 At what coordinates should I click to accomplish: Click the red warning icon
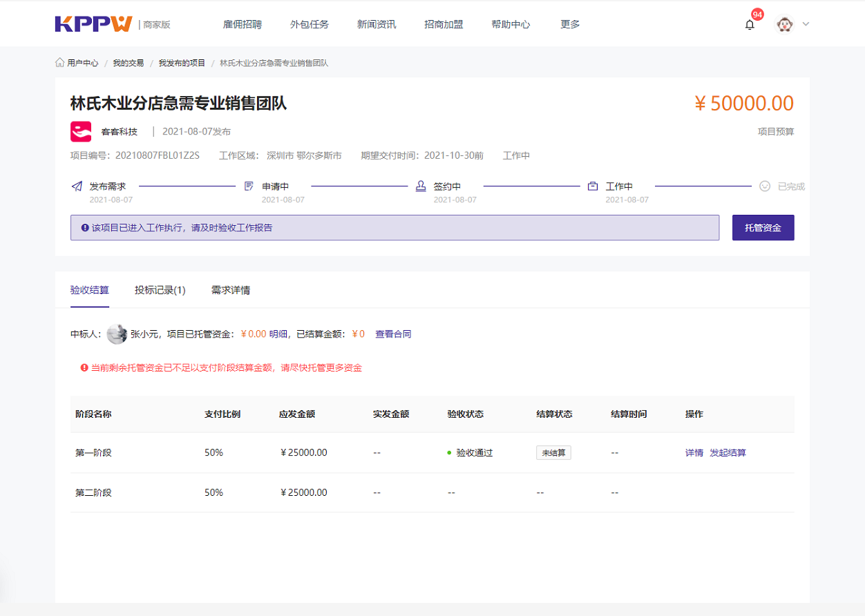[84, 368]
